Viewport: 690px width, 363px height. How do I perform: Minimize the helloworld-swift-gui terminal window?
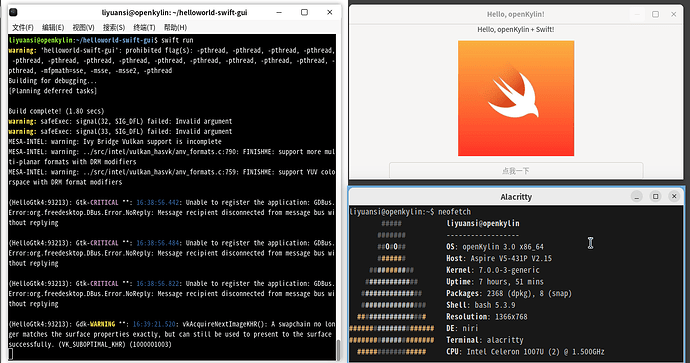tap(279, 12)
